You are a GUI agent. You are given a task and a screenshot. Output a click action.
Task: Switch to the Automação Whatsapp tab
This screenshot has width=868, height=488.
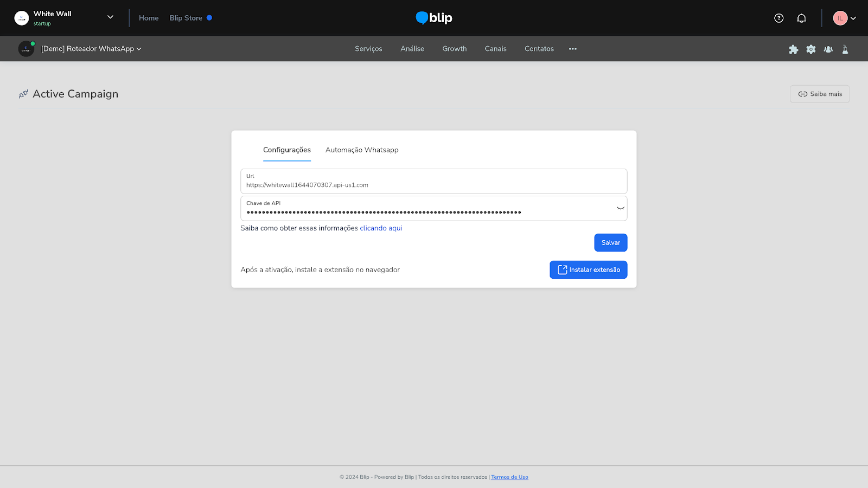tap(362, 150)
